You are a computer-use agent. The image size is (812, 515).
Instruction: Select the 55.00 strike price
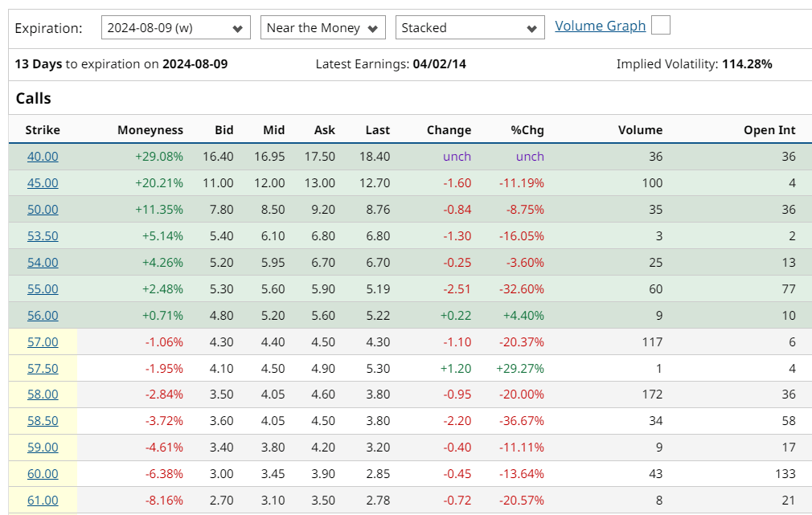point(42,288)
